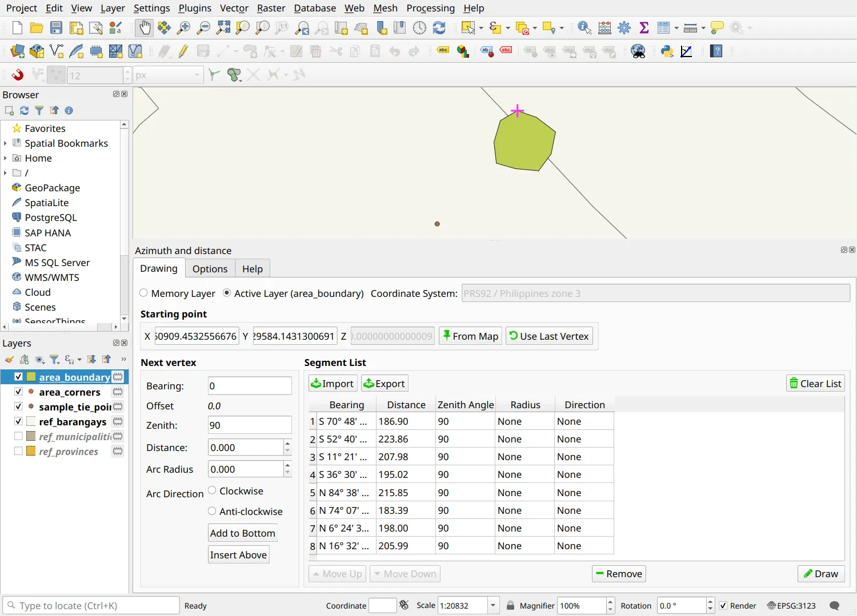Image resolution: width=857 pixels, height=616 pixels.
Task: Click the Zoom In magnifier icon
Action: tap(183, 27)
